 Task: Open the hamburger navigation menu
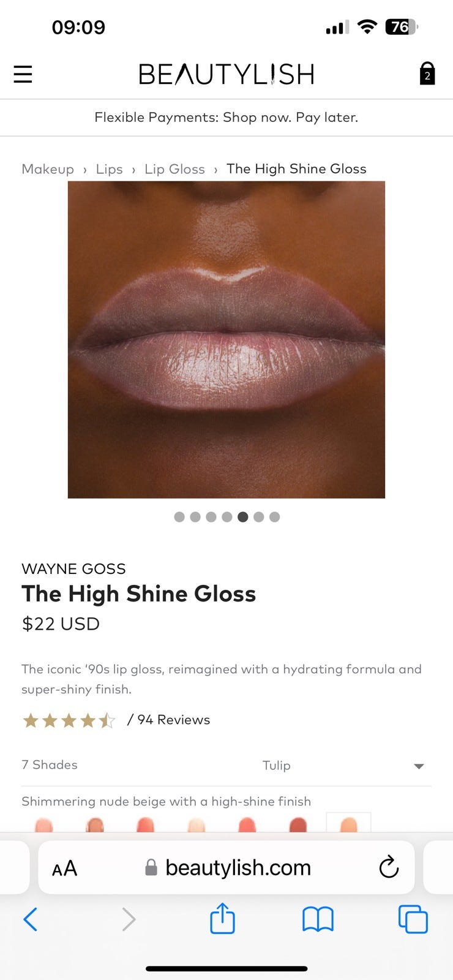[x=23, y=74]
